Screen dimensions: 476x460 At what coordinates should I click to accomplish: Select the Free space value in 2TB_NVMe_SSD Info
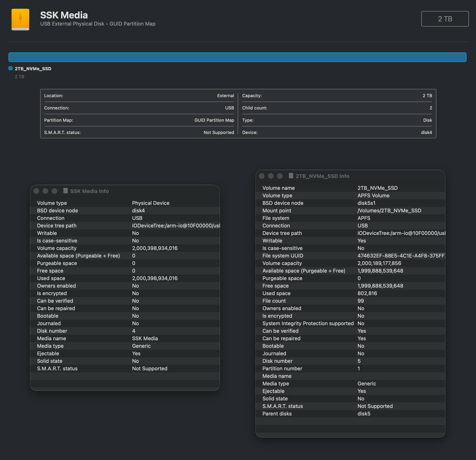(380, 286)
